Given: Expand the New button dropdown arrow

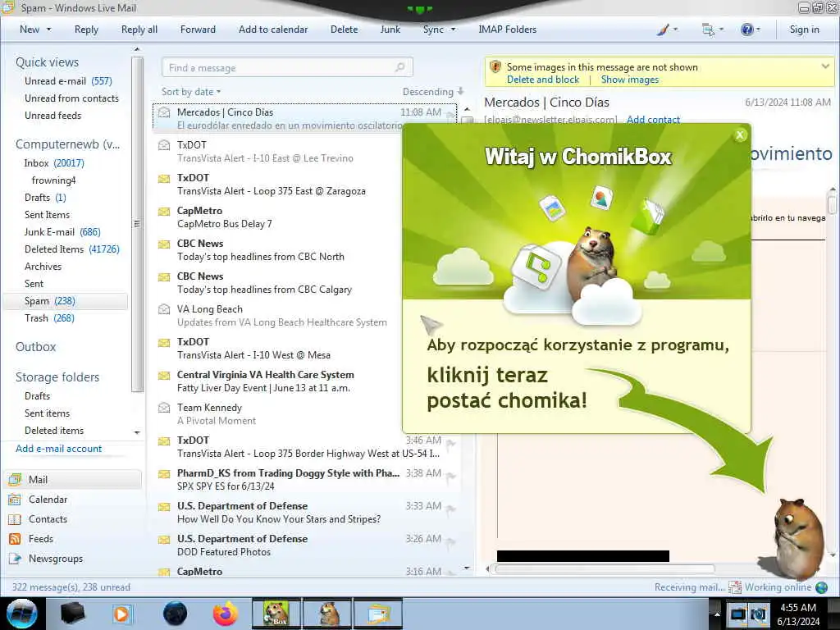Looking at the screenshot, I should pyautogui.click(x=48, y=30).
